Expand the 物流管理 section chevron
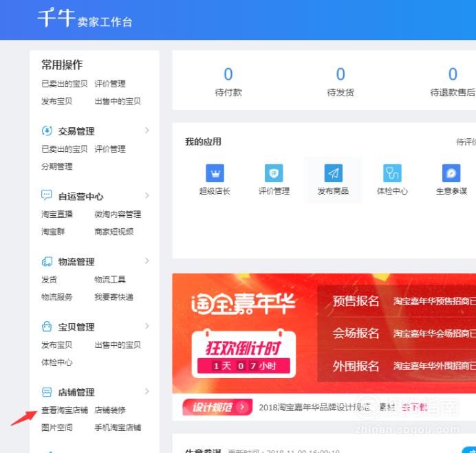Screen dimensions: 476x453 click(147, 261)
